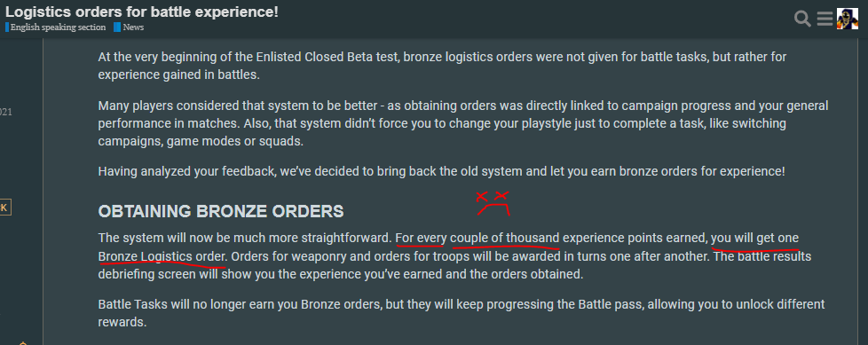
Task: Click blue badge beside English speaking section
Action: [x=7, y=27]
